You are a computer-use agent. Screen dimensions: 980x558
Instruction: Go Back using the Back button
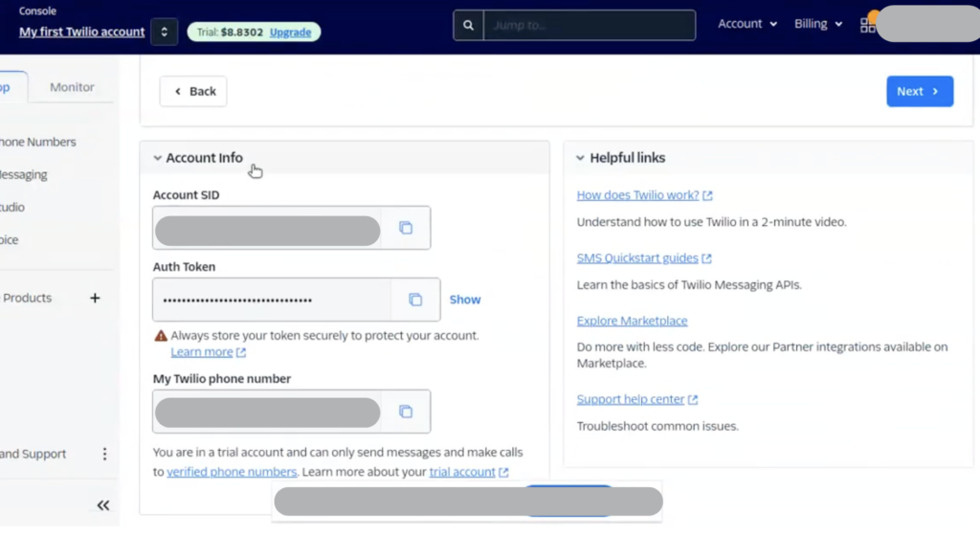(x=193, y=91)
